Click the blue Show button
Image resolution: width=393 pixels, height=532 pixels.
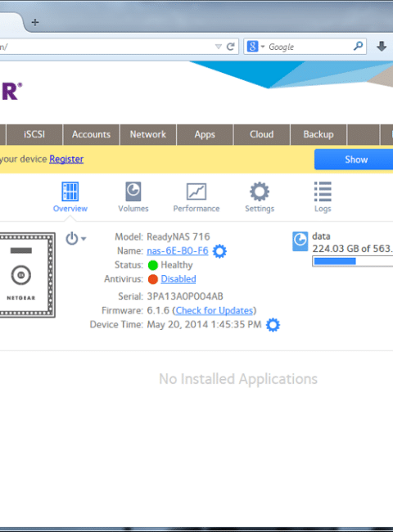click(354, 160)
